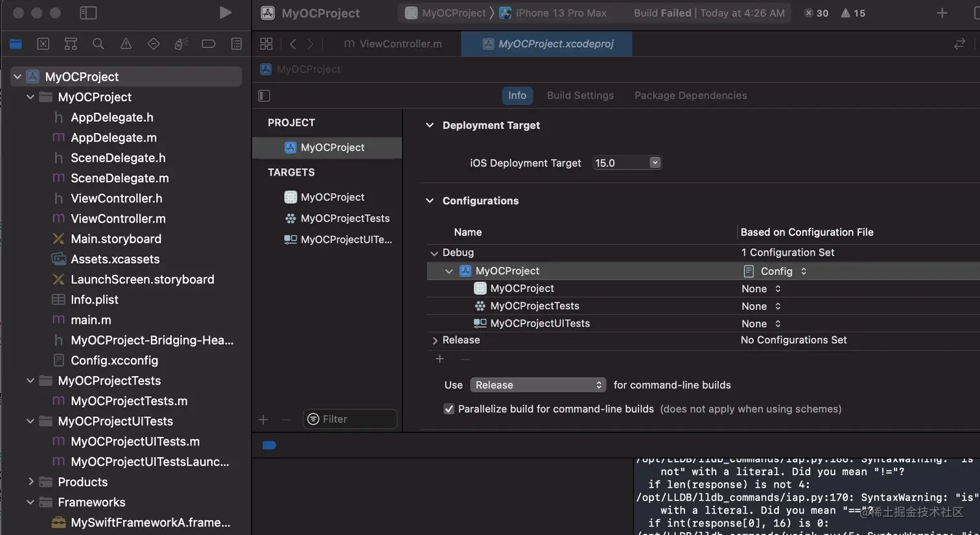
Task: Expand the Release configuration row
Action: [435, 340]
